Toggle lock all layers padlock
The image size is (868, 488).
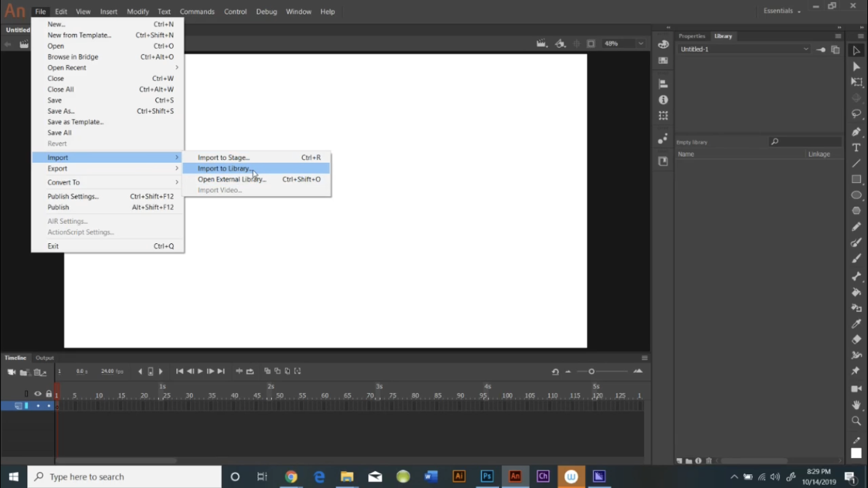pyautogui.click(x=49, y=394)
